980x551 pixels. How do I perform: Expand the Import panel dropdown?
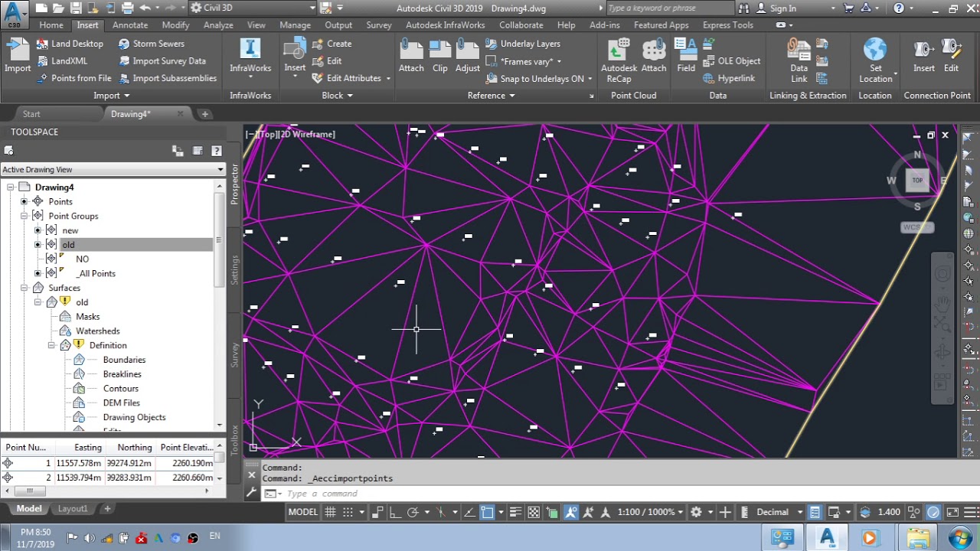point(112,96)
